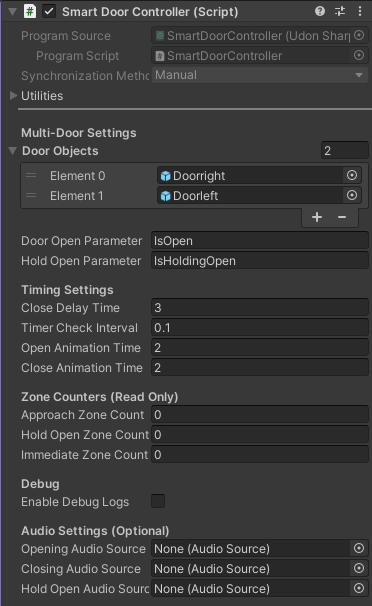Enable the Debug Logs checkbox
The image size is (372, 606).
pos(158,501)
